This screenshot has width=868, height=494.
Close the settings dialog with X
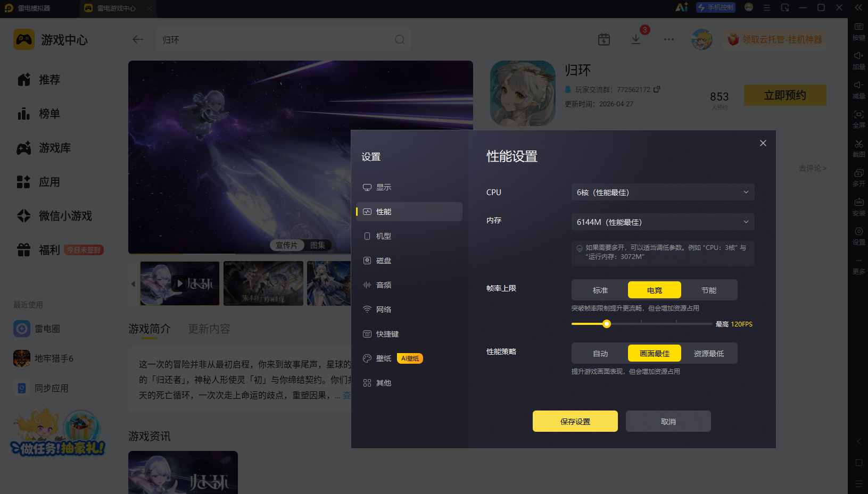point(763,143)
